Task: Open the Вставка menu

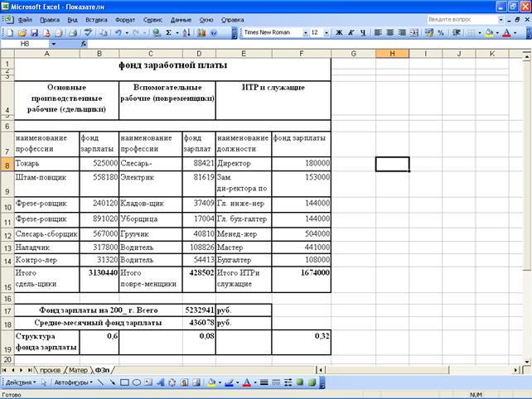Action: coord(96,20)
